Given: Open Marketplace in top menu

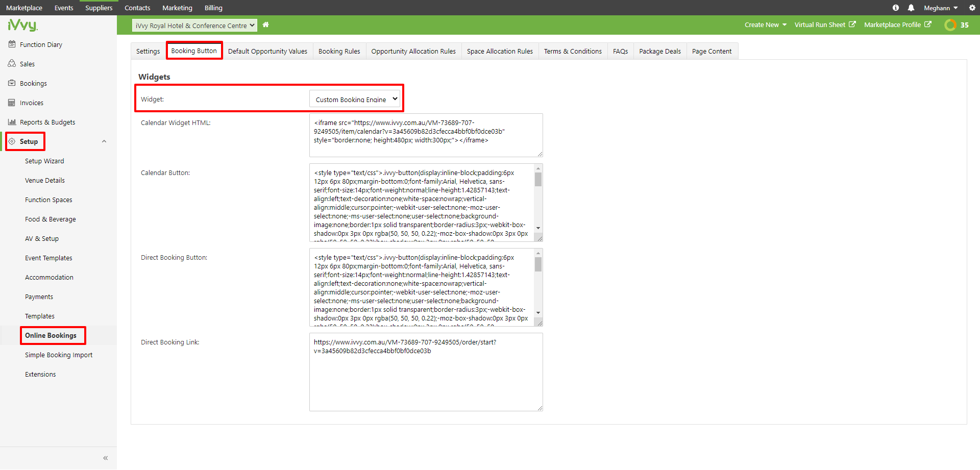Looking at the screenshot, I should 24,8.
